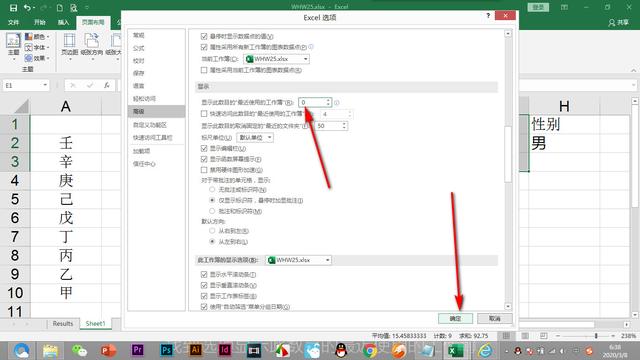
Task: Switch to Page Layout view in status bar
Action: [x=525, y=336]
